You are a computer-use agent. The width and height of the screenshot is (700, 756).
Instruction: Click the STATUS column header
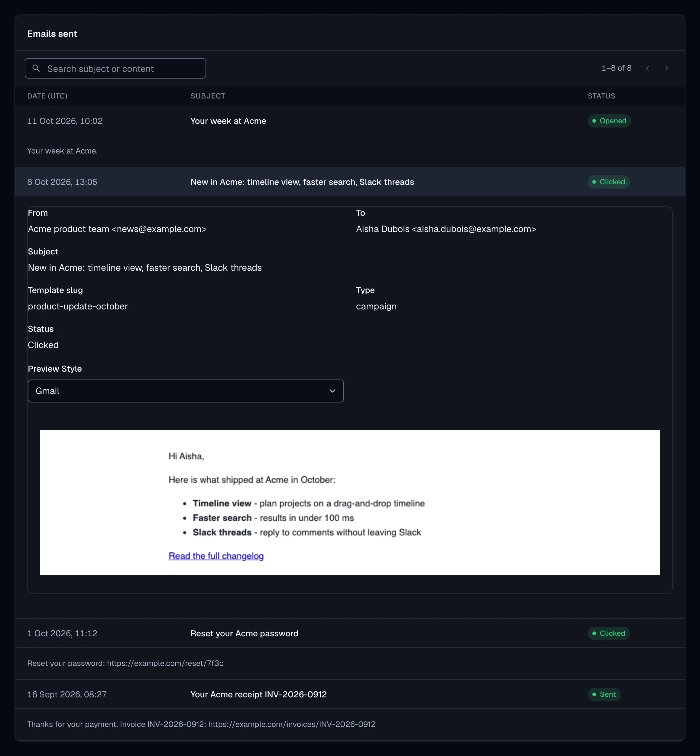[601, 96]
